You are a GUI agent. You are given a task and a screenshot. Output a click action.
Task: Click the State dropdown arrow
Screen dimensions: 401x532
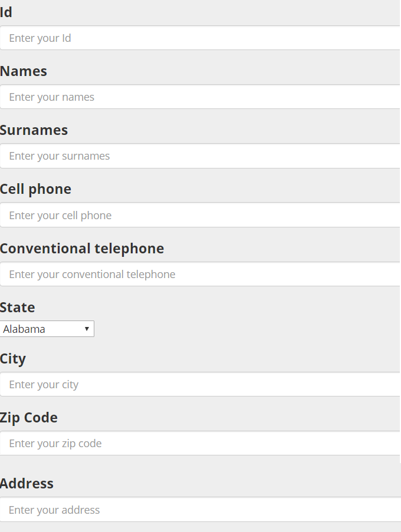[87, 329]
